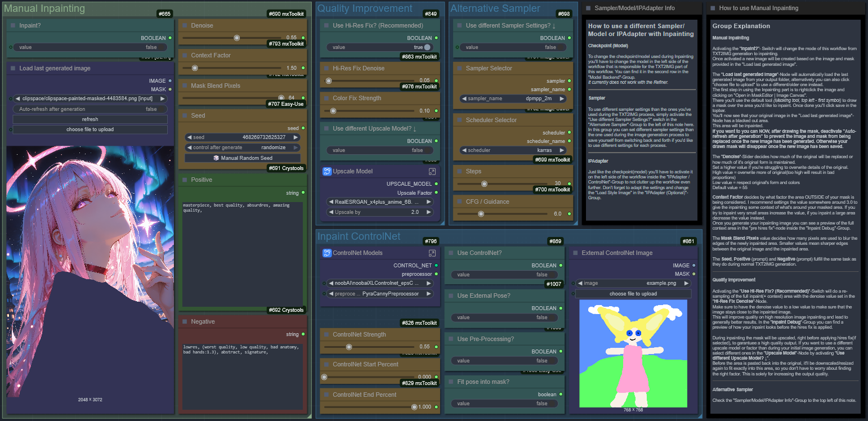This screenshot has width=868, height=421.
Task: Collapse Use different Upscale Model? node dot
Action: [326, 128]
